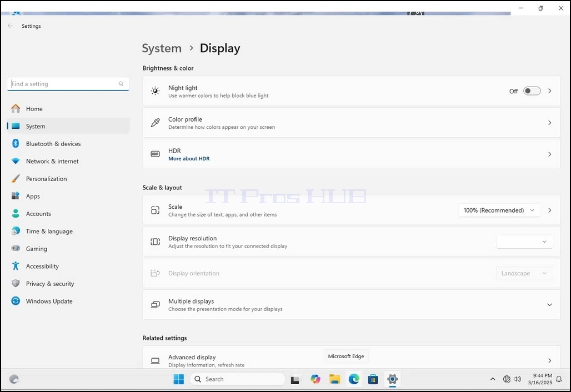The height and width of the screenshot is (392, 571).
Task: Open Microsoft Edge from the taskbar
Action: [354, 379]
